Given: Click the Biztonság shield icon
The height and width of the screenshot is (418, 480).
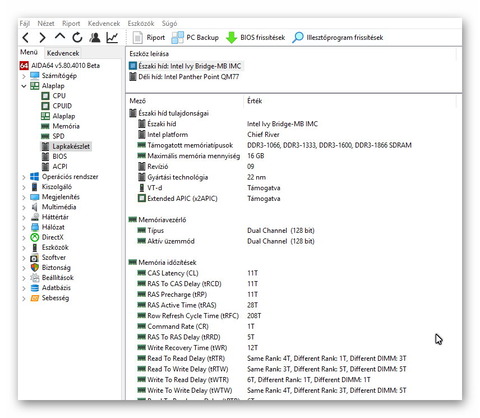Looking at the screenshot, I should tap(35, 267).
